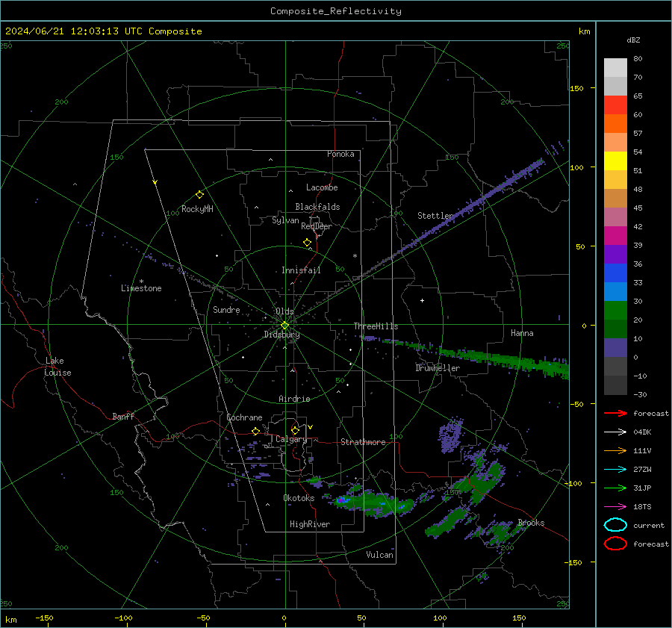
Task: Click the RockyMH label
Action: click(x=197, y=209)
